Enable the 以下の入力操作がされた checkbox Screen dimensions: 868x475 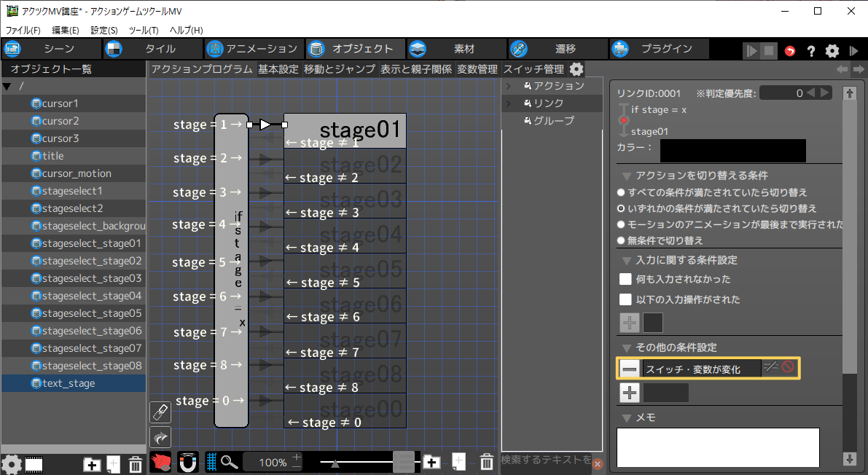625,299
